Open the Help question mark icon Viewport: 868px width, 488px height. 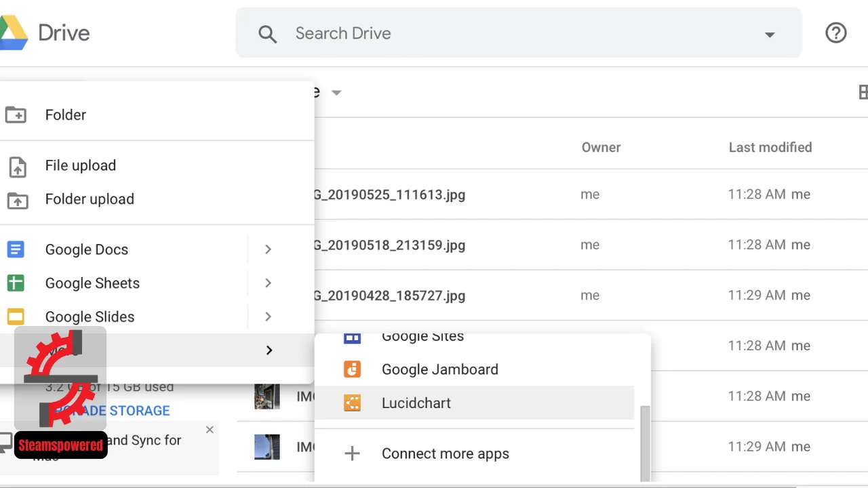pos(835,33)
